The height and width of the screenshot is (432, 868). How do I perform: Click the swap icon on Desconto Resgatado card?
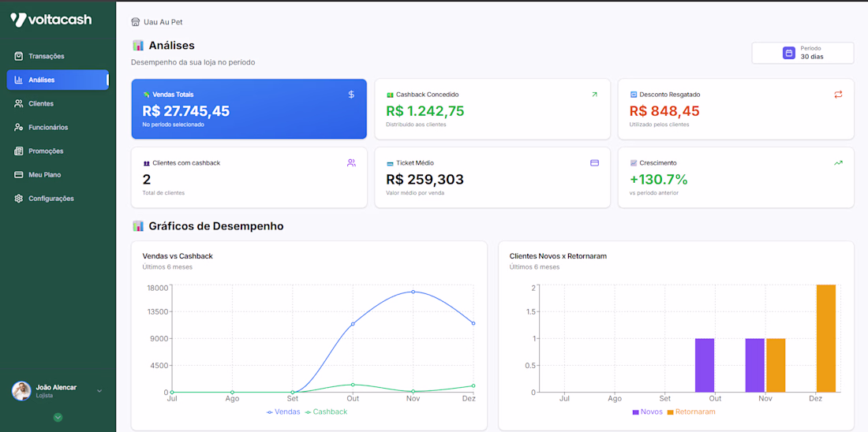pos(838,95)
